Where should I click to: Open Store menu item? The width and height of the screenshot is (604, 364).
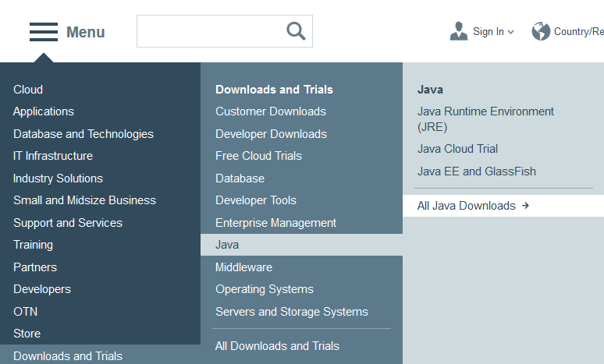click(27, 334)
